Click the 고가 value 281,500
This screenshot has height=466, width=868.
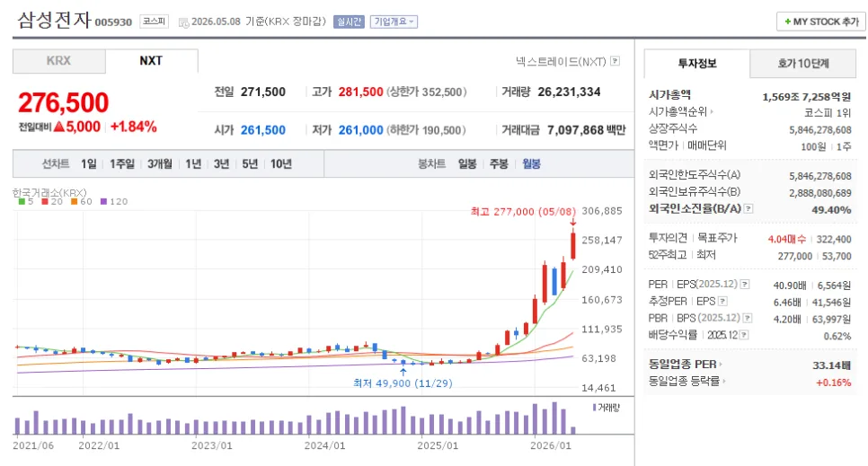pyautogui.click(x=361, y=92)
